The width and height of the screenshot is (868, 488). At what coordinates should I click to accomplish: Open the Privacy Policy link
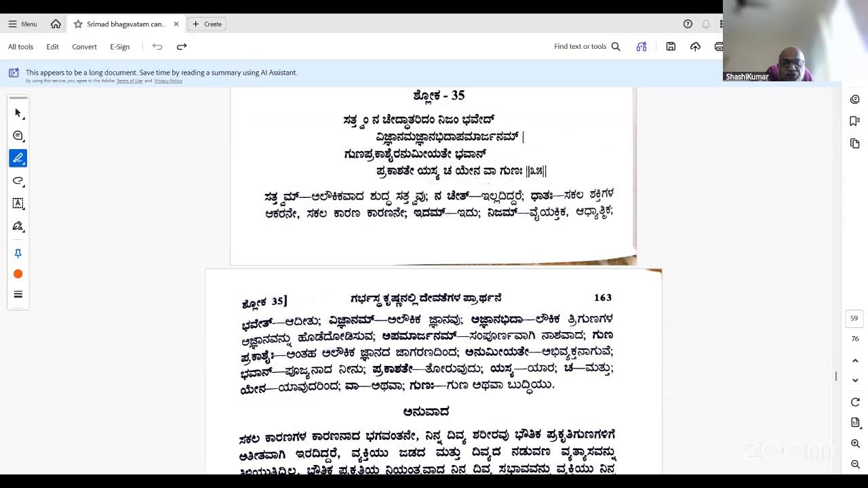tap(168, 81)
